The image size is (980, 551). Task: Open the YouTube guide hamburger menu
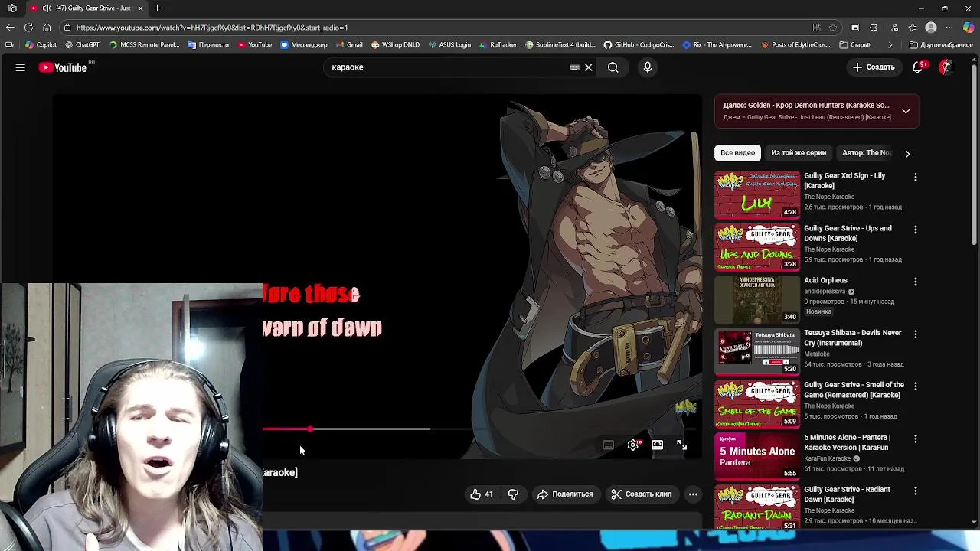pos(21,67)
